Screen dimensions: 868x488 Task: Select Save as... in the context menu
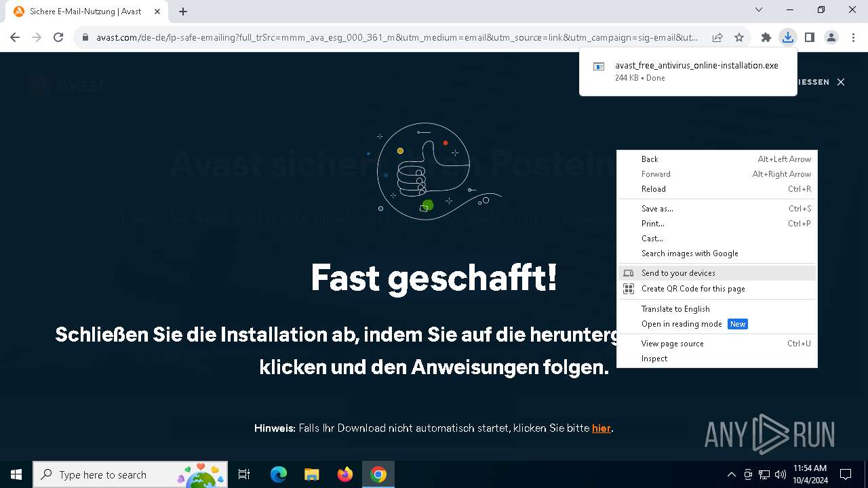717,209
